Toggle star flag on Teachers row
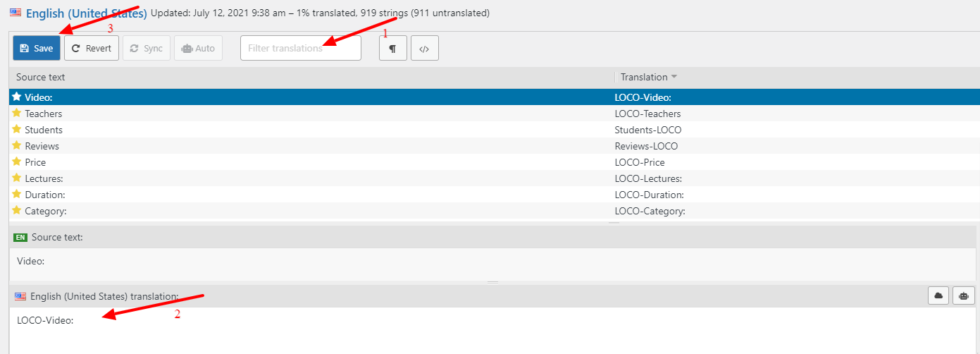 (17, 114)
